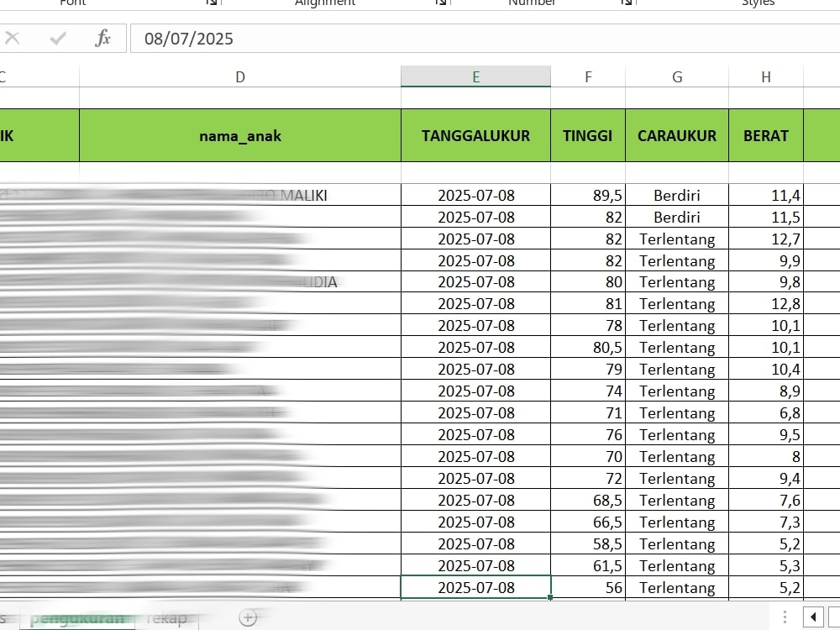Click the nama_anak header cell
Viewport: 840px width, 630px height.
click(x=240, y=135)
